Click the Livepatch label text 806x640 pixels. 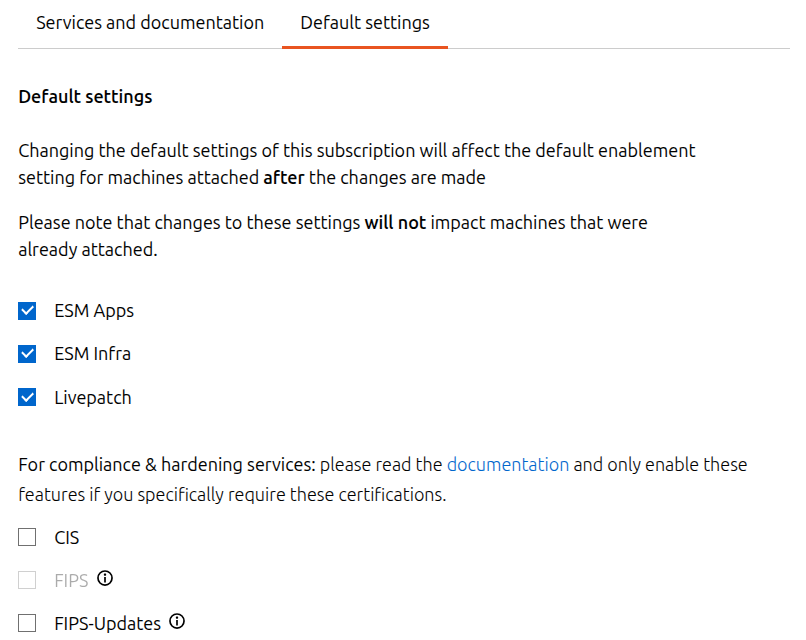coord(92,397)
